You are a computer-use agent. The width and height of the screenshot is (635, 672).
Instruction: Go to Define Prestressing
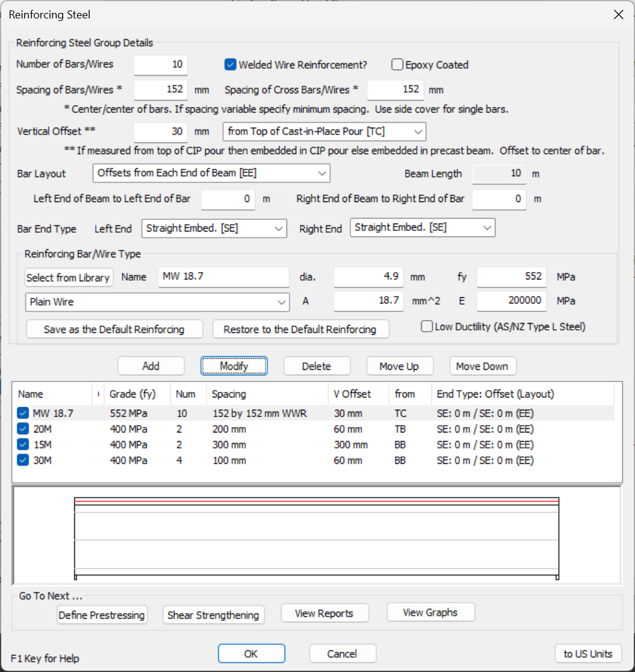coord(102,615)
